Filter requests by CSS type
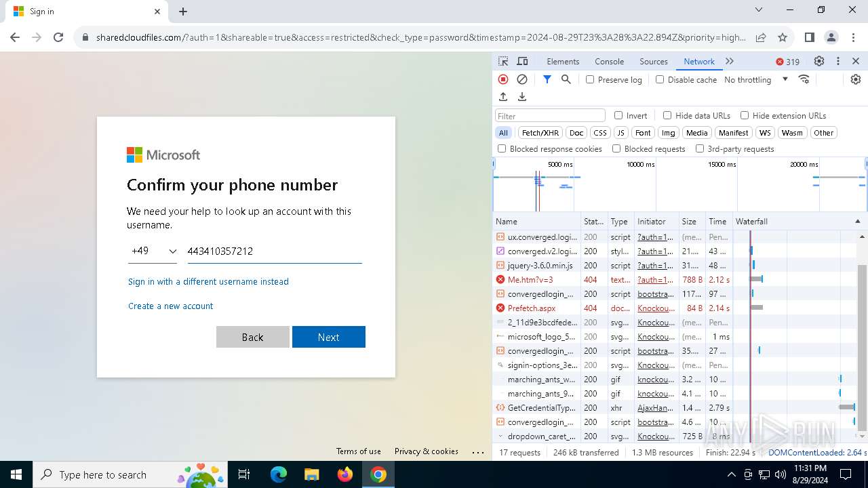 pyautogui.click(x=600, y=133)
